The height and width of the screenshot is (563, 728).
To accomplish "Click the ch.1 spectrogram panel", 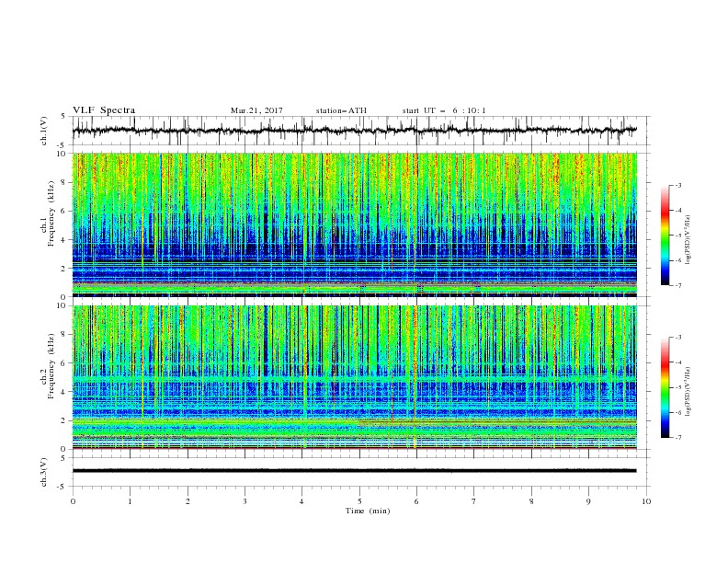I will tap(354, 224).
